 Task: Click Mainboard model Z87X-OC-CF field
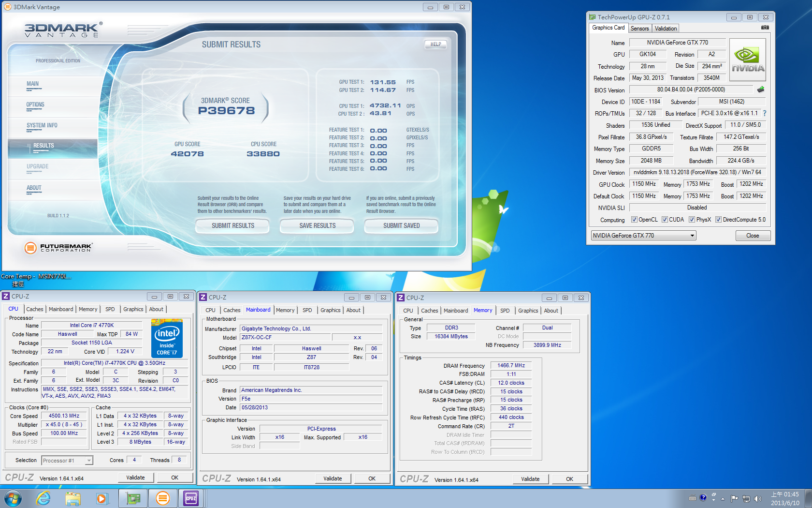[x=286, y=338]
